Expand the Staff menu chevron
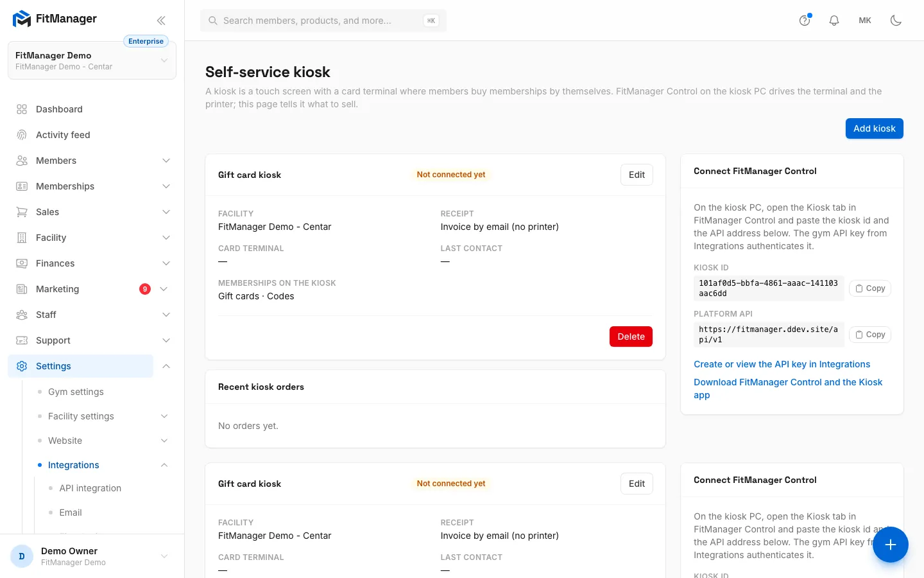 [x=166, y=315]
